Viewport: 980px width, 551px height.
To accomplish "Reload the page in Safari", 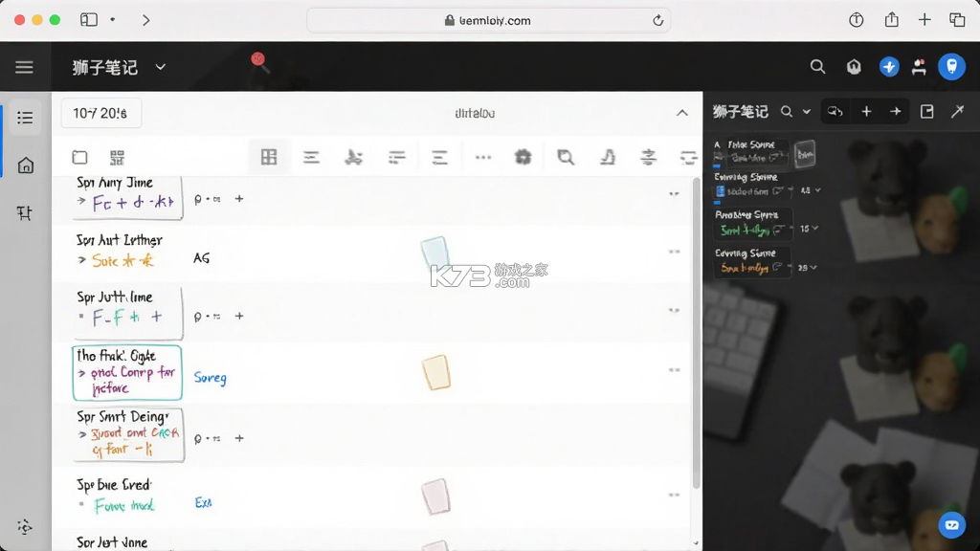I will point(658,21).
